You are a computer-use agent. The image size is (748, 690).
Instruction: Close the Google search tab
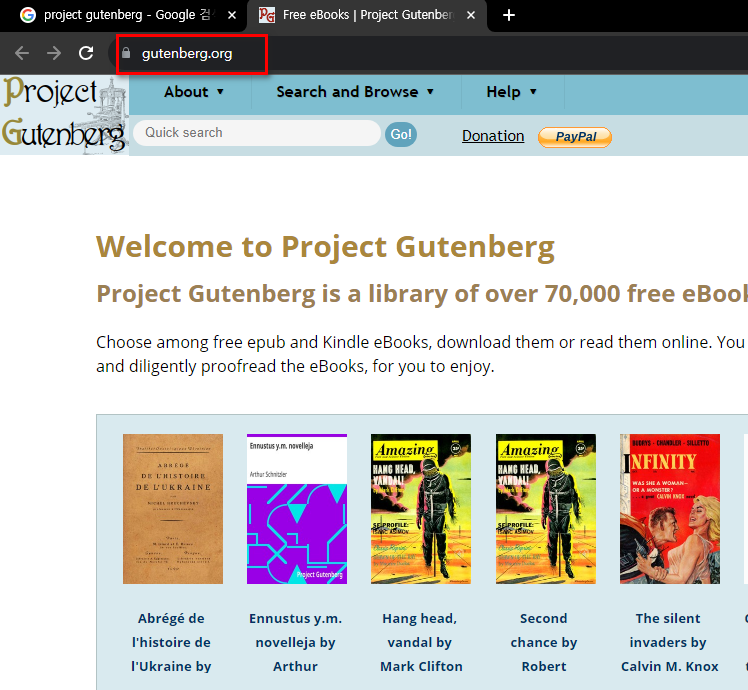click(x=232, y=15)
